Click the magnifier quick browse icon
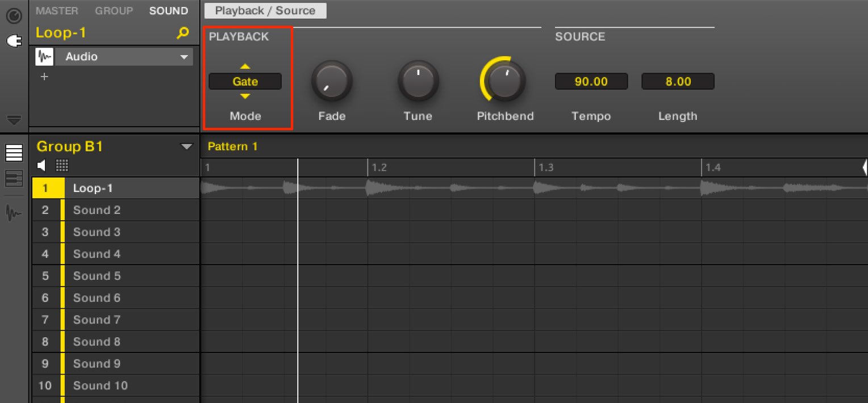The image size is (868, 403). point(182,33)
